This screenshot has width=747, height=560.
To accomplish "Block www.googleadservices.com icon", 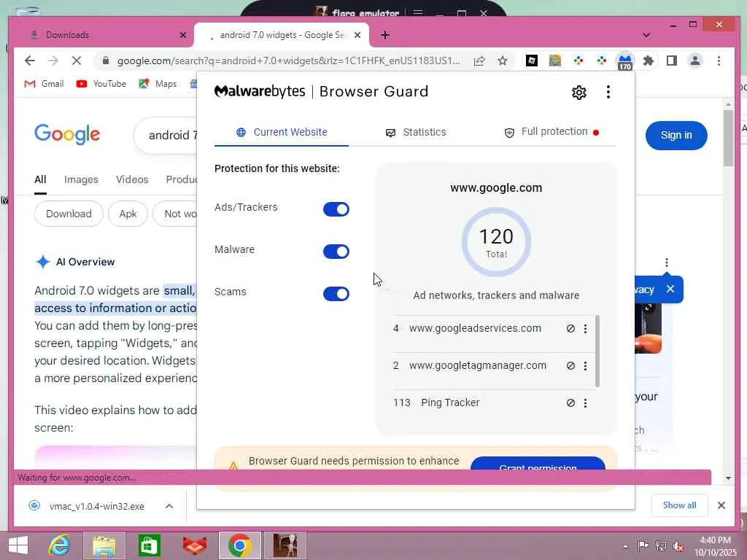I will (x=570, y=329).
